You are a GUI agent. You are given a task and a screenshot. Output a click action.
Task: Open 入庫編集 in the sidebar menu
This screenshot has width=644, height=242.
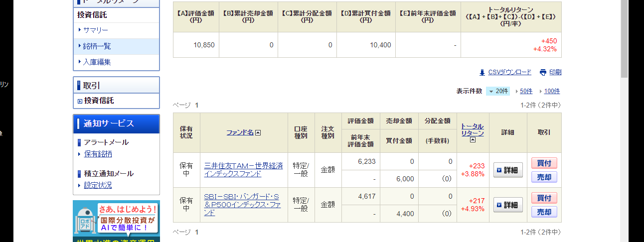tap(97, 62)
